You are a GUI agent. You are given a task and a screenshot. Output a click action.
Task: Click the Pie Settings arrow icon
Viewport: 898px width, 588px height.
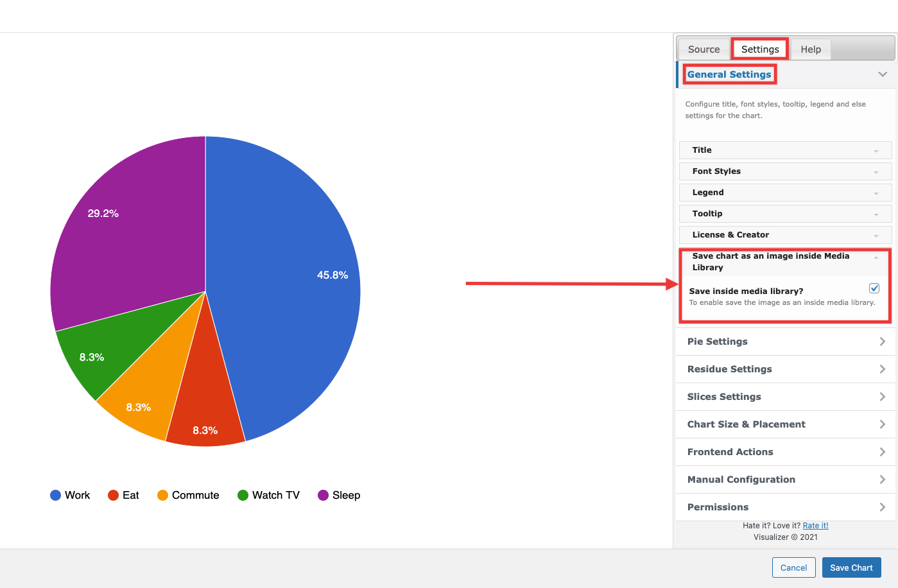point(883,342)
